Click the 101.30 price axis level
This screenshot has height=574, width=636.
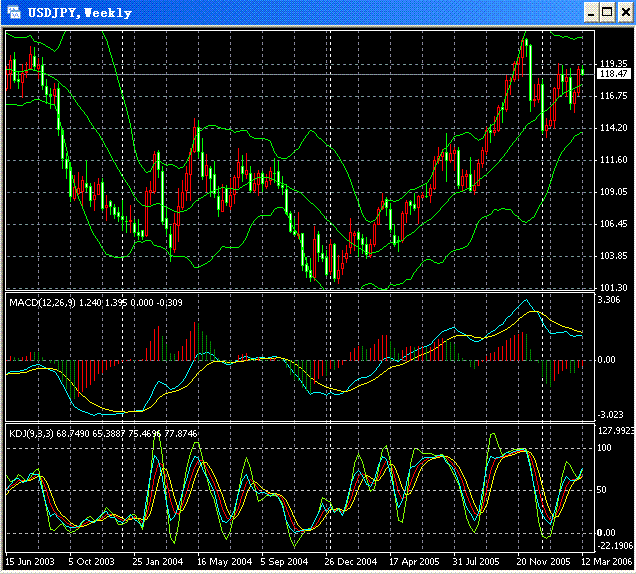[x=613, y=288]
